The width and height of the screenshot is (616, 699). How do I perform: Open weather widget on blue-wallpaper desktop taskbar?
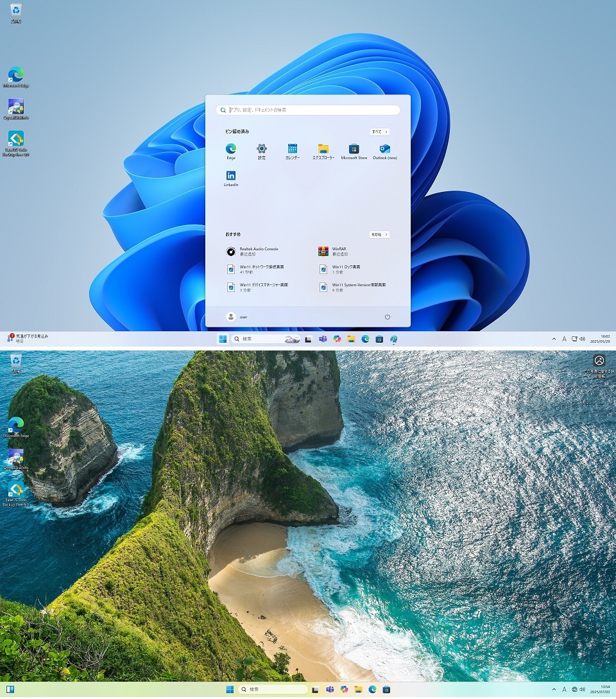tap(28, 338)
